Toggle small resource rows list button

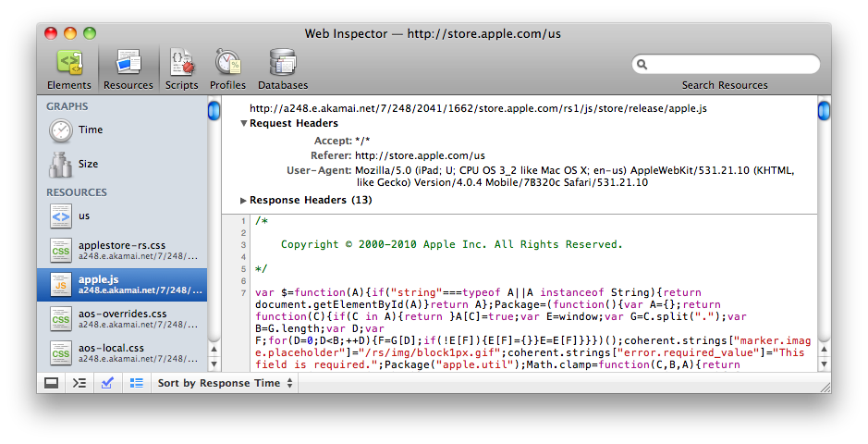coord(136,383)
